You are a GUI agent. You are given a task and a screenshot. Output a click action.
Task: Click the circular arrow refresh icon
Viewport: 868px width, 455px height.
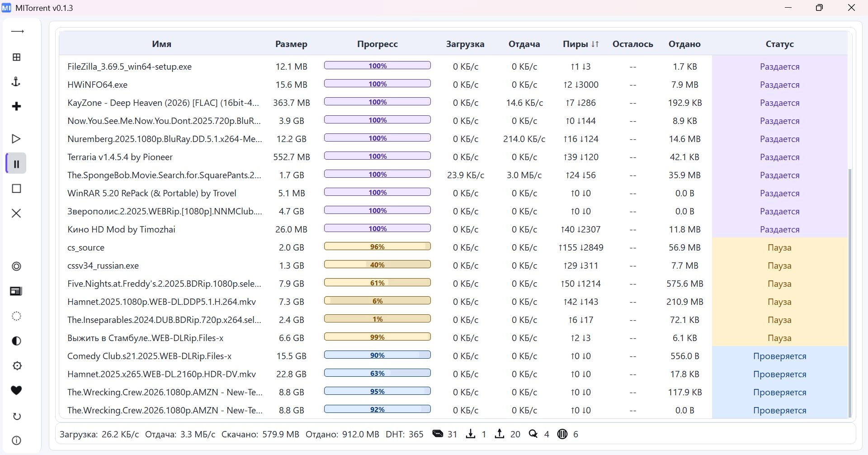coord(16,416)
